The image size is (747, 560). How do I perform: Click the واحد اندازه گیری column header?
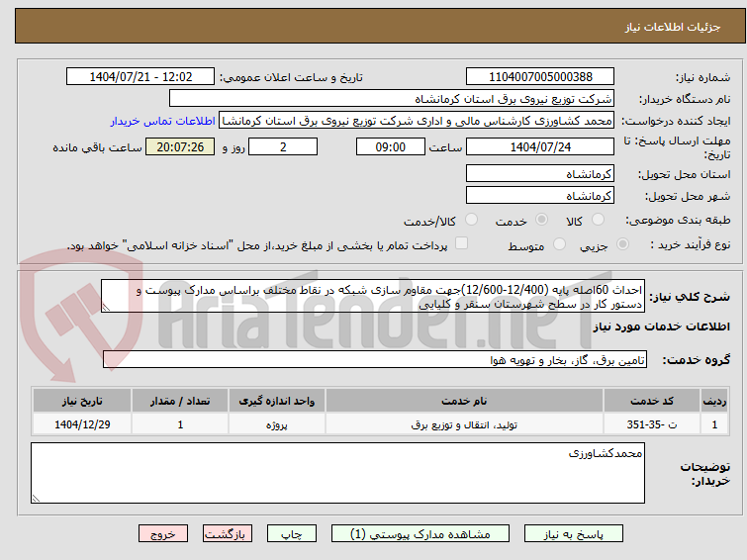pos(277,401)
